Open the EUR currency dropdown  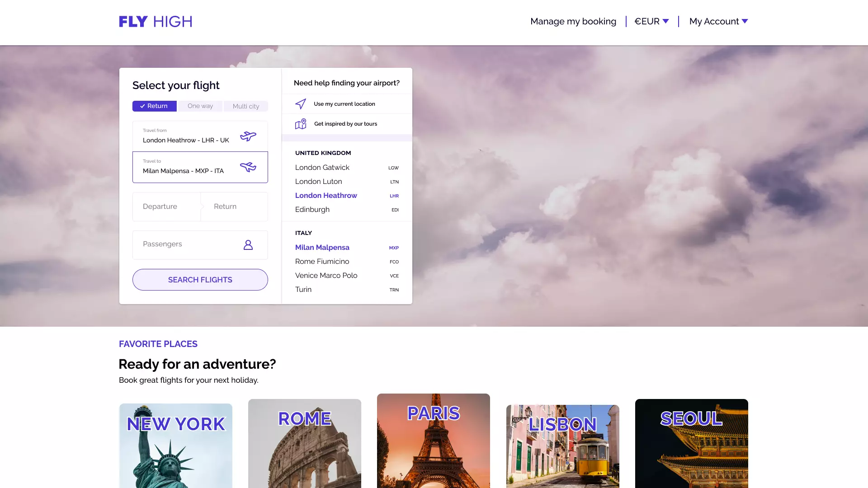click(651, 21)
